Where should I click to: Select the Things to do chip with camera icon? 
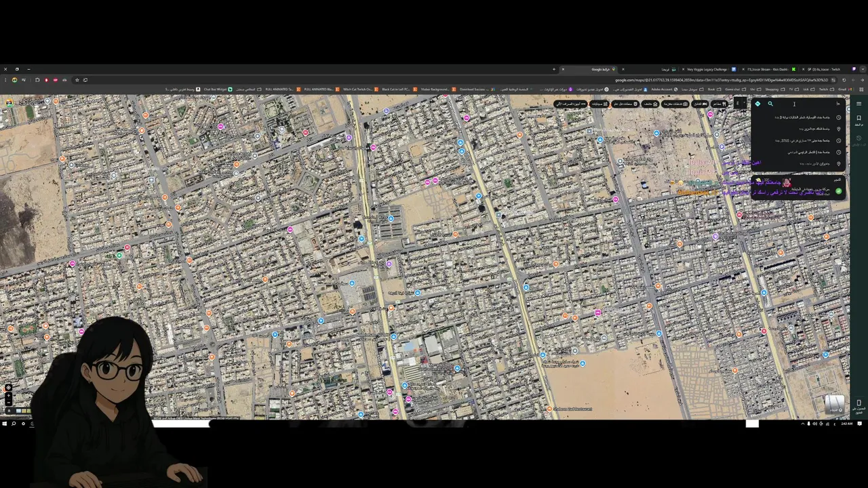pyautogui.click(x=675, y=104)
